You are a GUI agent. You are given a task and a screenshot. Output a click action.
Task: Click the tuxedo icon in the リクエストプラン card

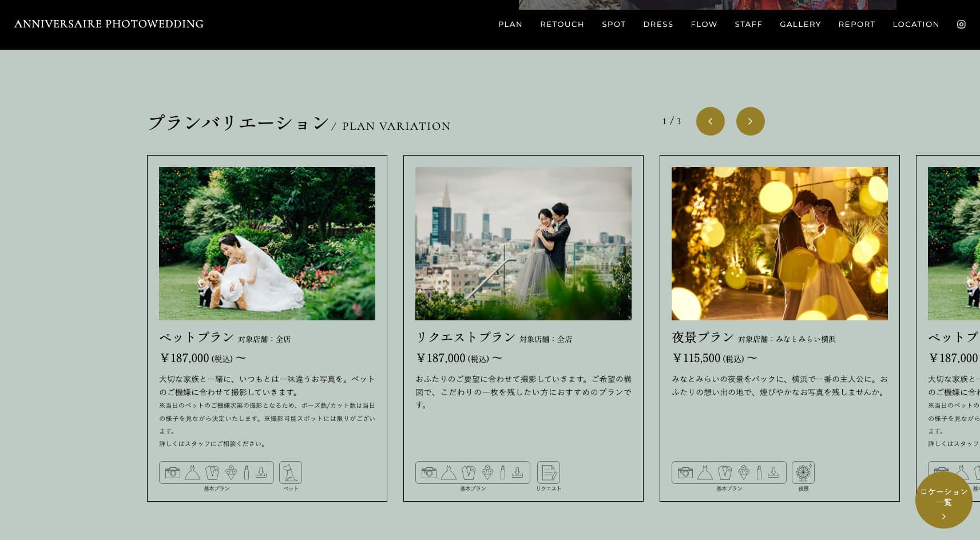[x=469, y=472]
